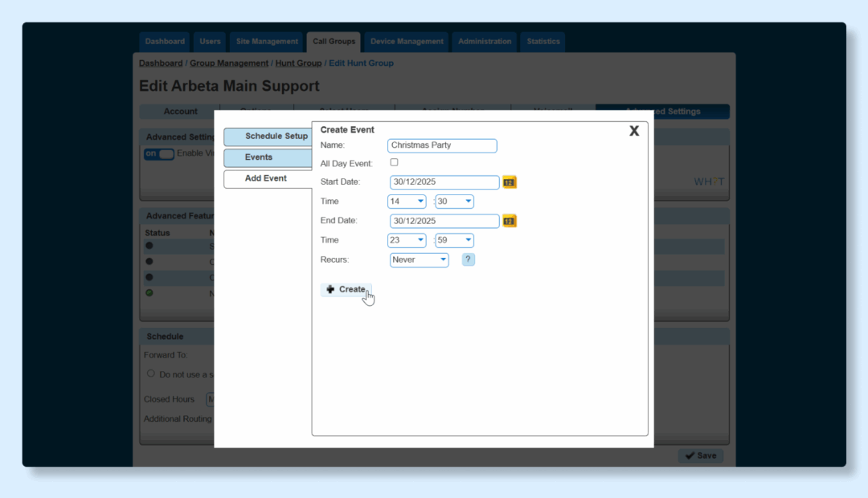Open the Device Management tab
The height and width of the screenshot is (498, 868).
tap(407, 42)
